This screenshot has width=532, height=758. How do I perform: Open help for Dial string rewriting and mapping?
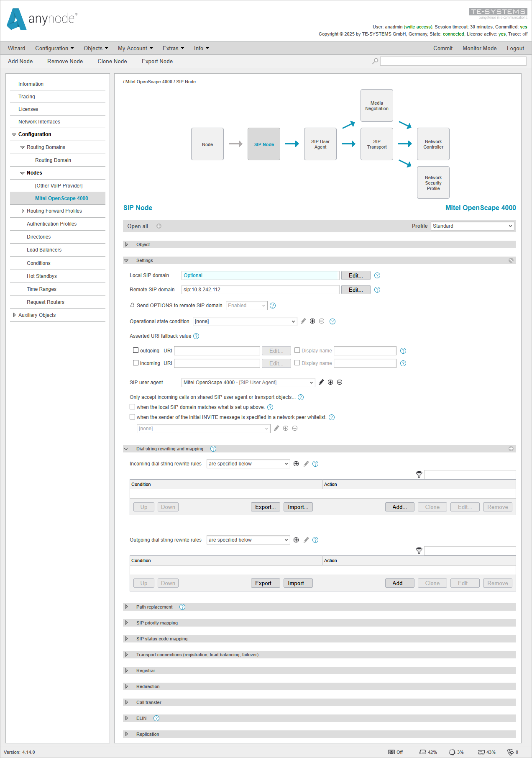213,449
